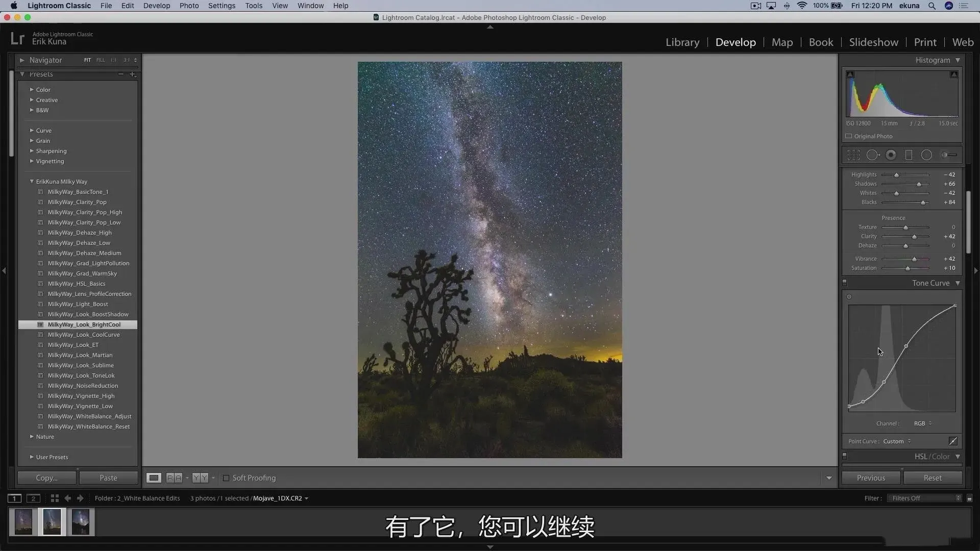
Task: Expand the Color preset group
Action: click(32, 90)
